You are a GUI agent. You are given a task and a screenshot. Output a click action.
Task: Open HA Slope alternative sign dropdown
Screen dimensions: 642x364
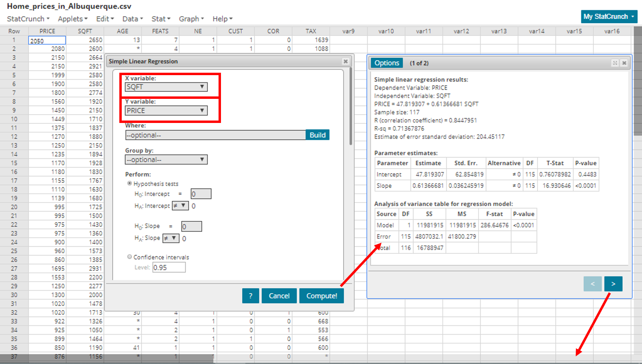(170, 238)
